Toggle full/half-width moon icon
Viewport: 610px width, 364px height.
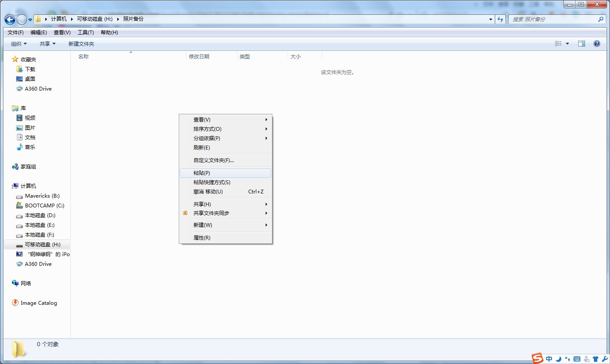click(558, 359)
